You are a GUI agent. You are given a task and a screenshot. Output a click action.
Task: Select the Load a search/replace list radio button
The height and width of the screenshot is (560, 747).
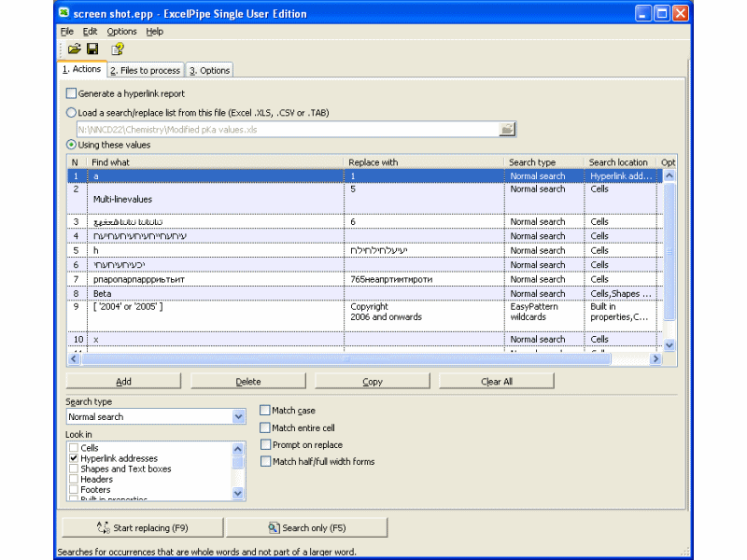(72, 113)
